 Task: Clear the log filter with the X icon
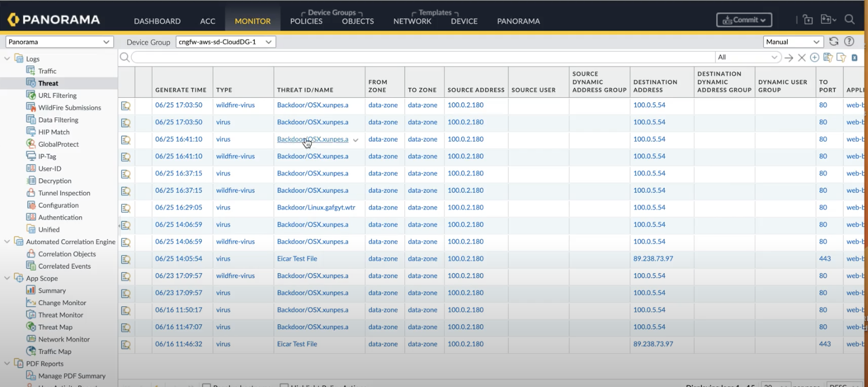801,57
